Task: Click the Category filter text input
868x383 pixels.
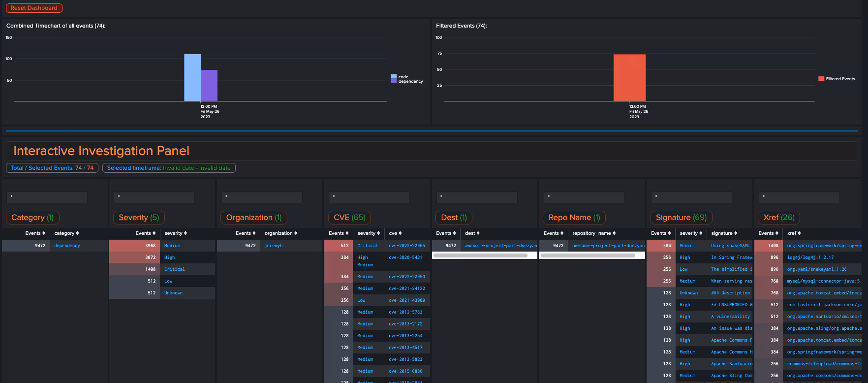Action: [x=47, y=197]
